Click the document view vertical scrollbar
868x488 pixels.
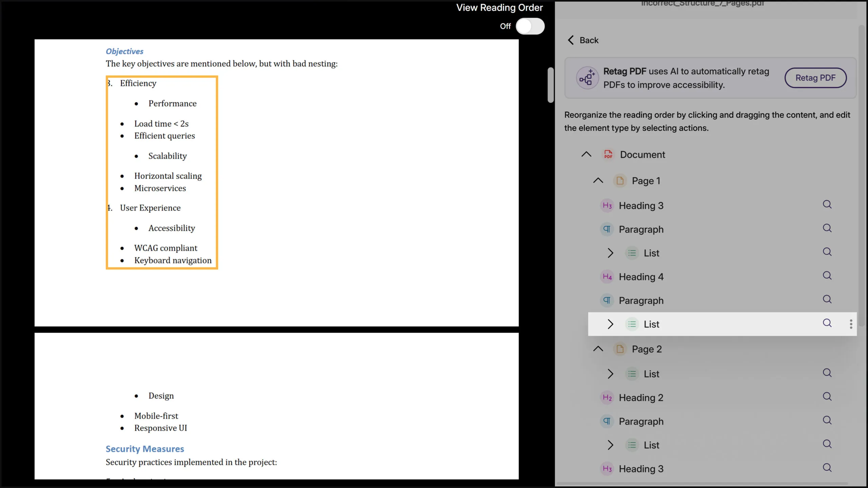pyautogui.click(x=550, y=85)
